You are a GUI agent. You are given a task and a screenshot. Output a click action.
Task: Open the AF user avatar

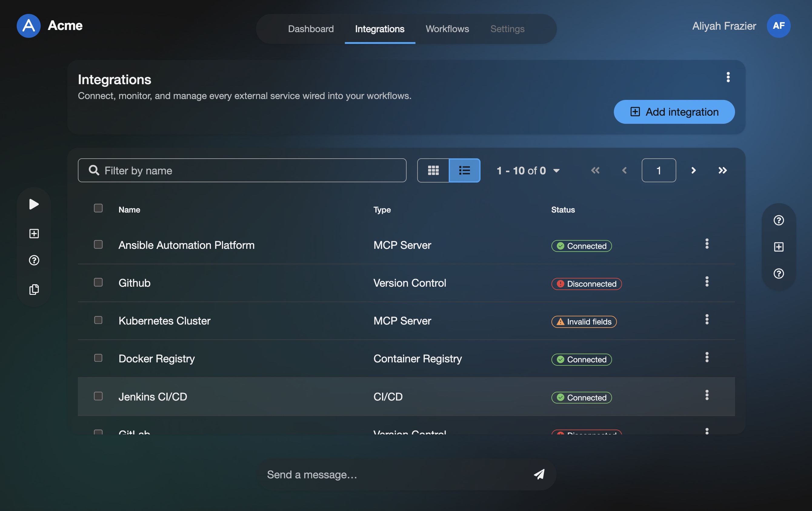point(778,26)
